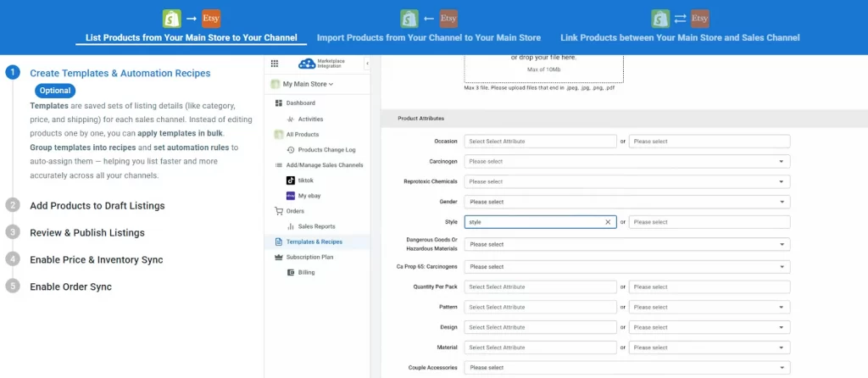Open List Products from Main Store tab

click(x=191, y=38)
